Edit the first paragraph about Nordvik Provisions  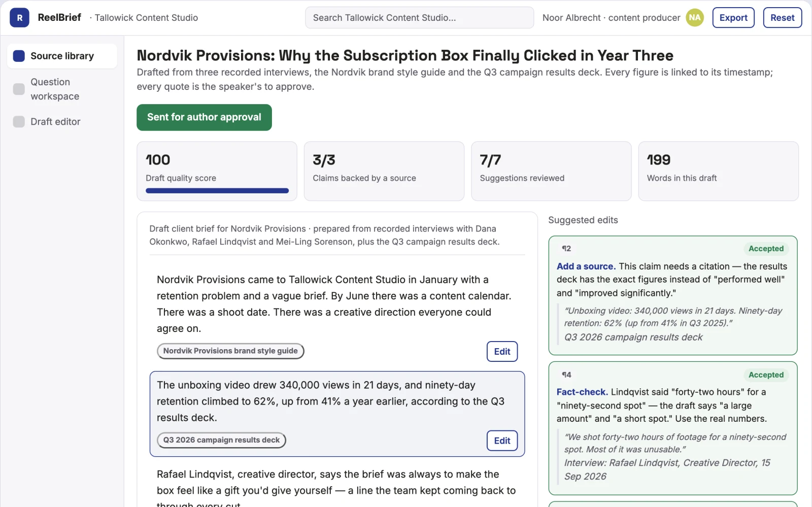pos(502,352)
